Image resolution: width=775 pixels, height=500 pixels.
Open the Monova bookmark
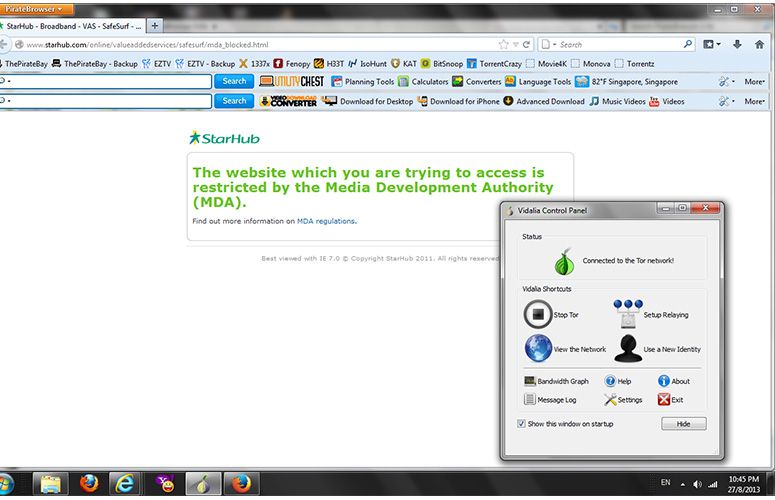click(591, 64)
